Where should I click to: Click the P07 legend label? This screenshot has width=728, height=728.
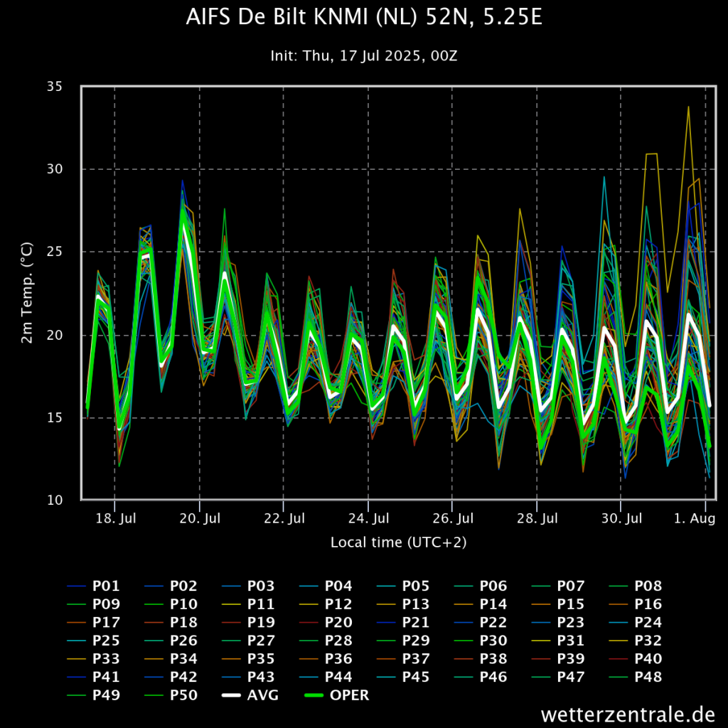coord(571,586)
